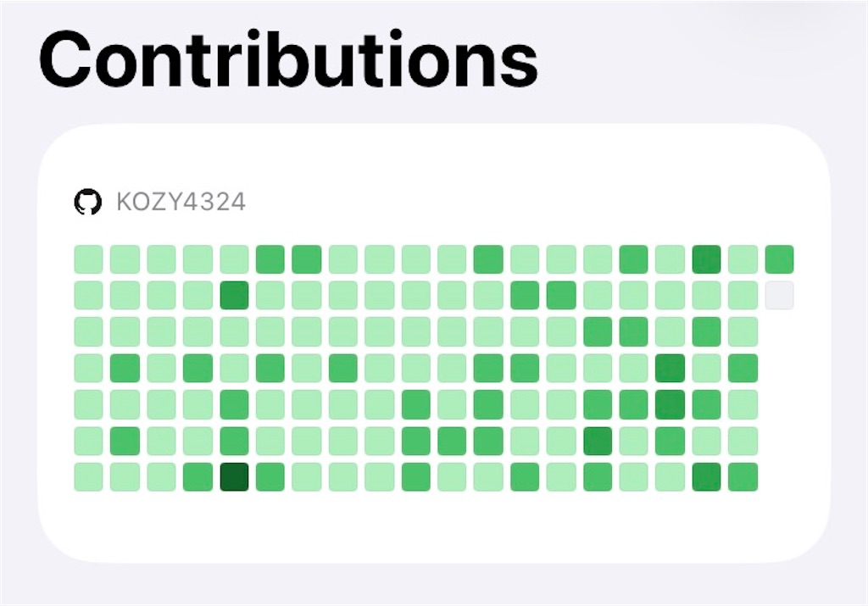The image size is (868, 606).
Task: Select the darkest square in the sixth row
Action: tap(598, 441)
